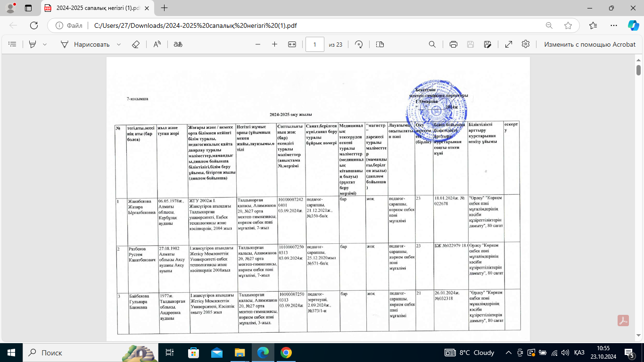Edit the page number field
This screenshot has width=644, height=362.
click(315, 44)
